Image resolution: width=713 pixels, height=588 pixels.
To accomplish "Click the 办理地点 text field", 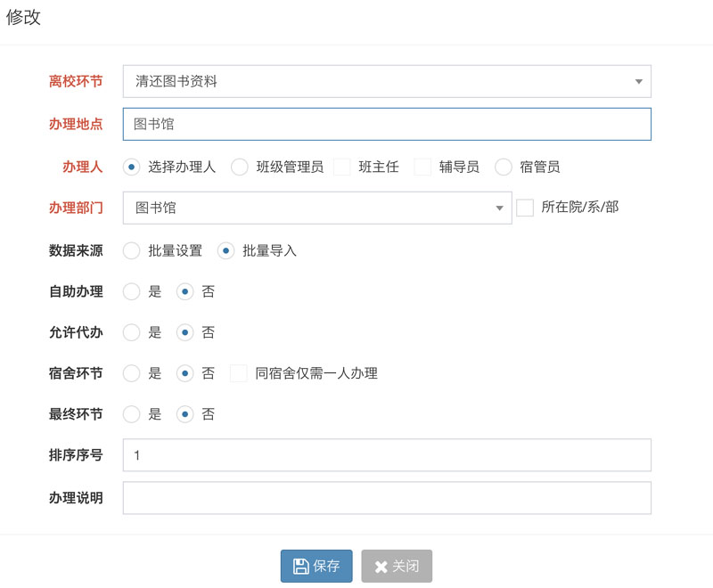I will pyautogui.click(x=387, y=124).
